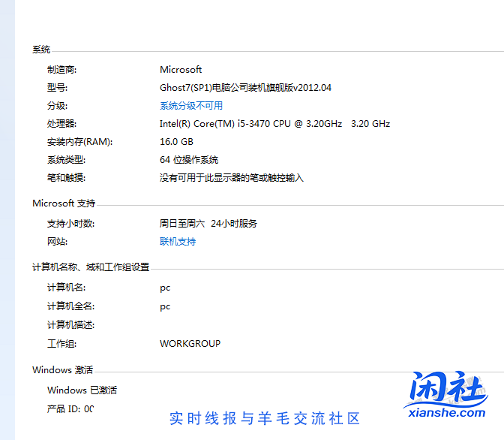
Task: Select the installed memory value 16.0 GB
Action: click(176, 142)
